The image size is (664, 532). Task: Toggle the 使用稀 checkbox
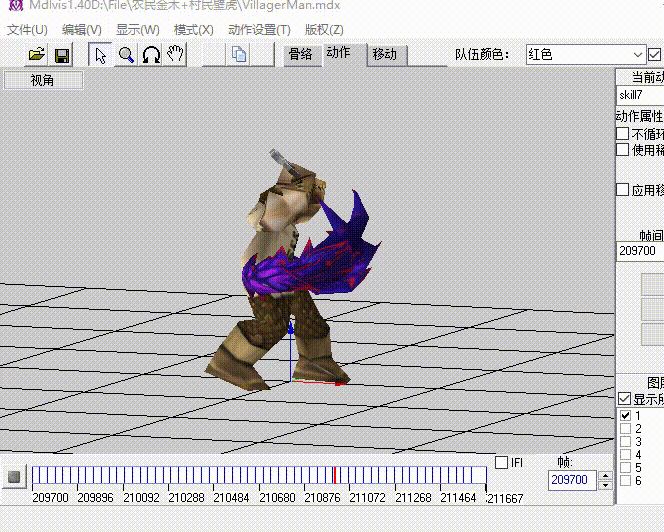(622, 150)
